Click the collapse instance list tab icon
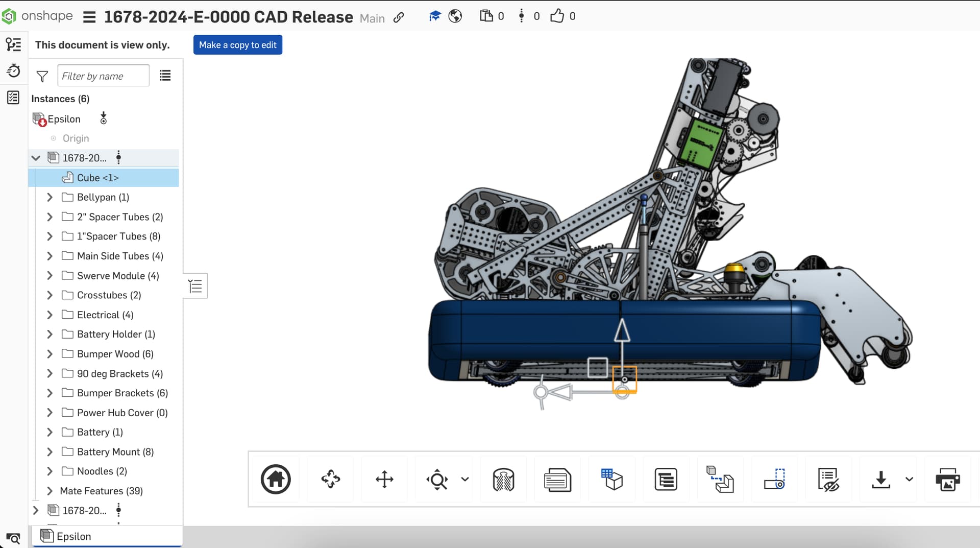The image size is (980, 548). 195,286
